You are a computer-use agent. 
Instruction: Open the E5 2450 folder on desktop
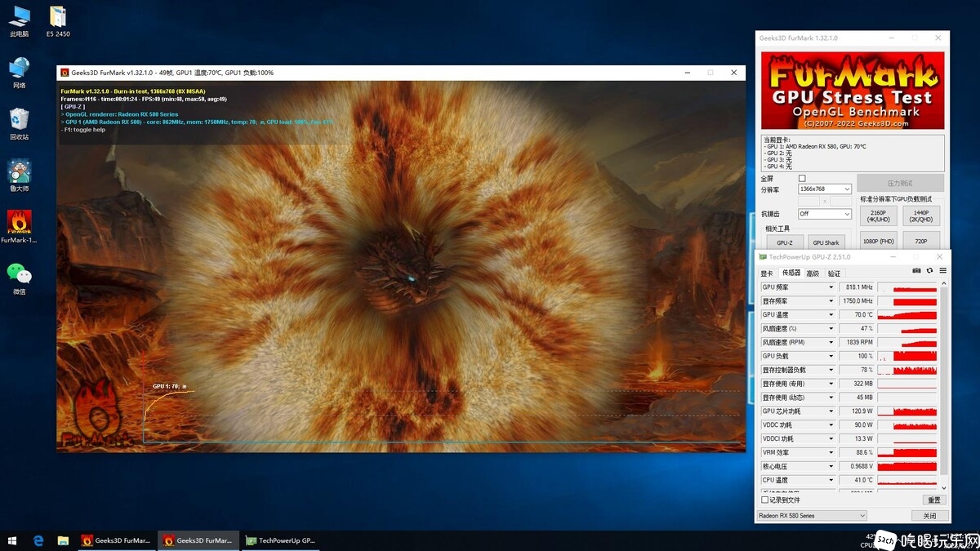pos(58,21)
